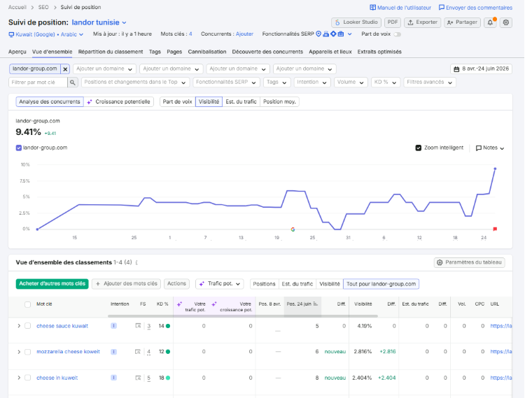Switch to Aperçu tab

coord(17,52)
